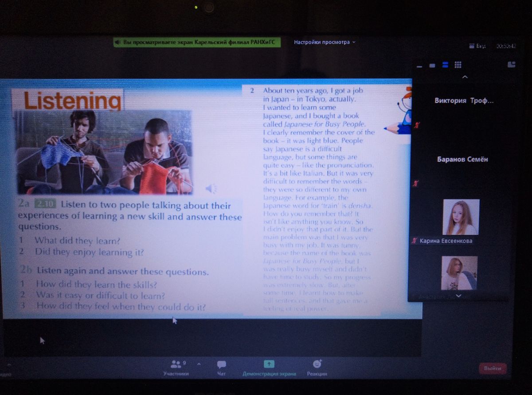
Task: Expand Настройки просмотра view options dropdown
Action: 325,42
